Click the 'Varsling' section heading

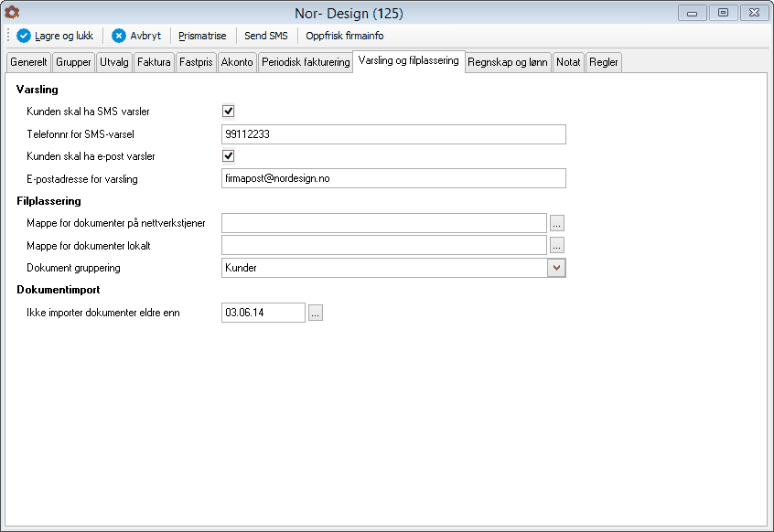pyautogui.click(x=37, y=90)
